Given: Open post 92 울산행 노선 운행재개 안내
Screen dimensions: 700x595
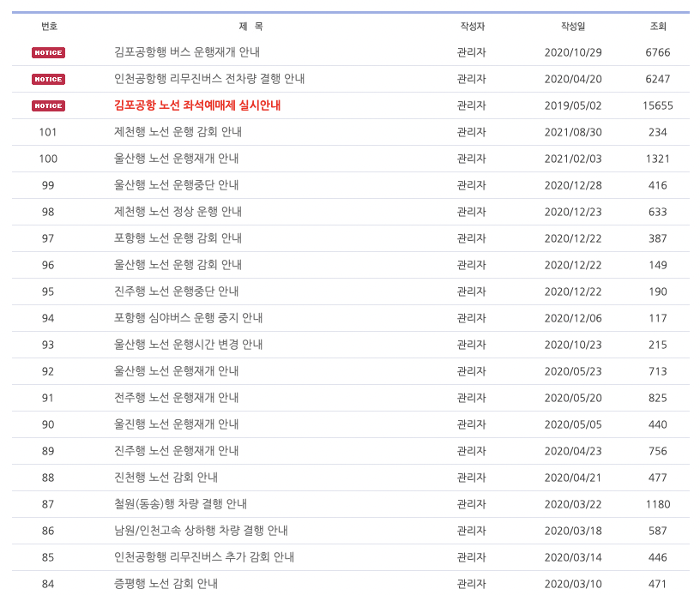Looking at the screenshot, I should tap(177, 371).
